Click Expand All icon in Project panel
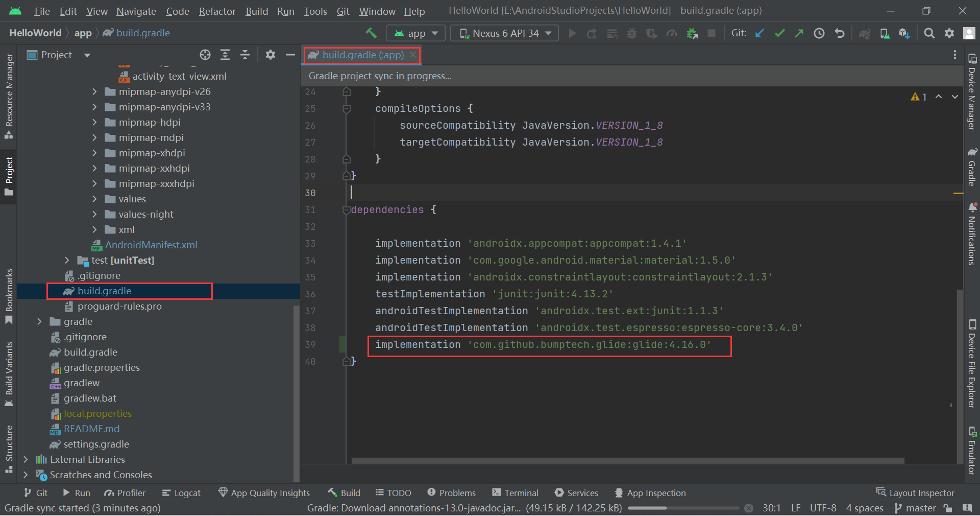This screenshot has width=980, height=516. (x=225, y=55)
